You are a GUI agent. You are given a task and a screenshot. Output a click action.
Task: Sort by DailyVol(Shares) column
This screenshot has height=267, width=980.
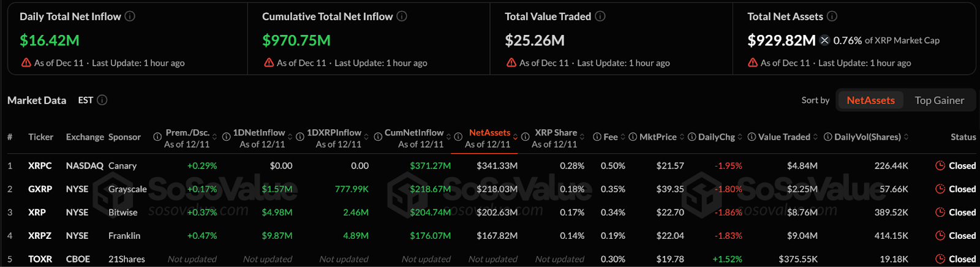point(867,137)
